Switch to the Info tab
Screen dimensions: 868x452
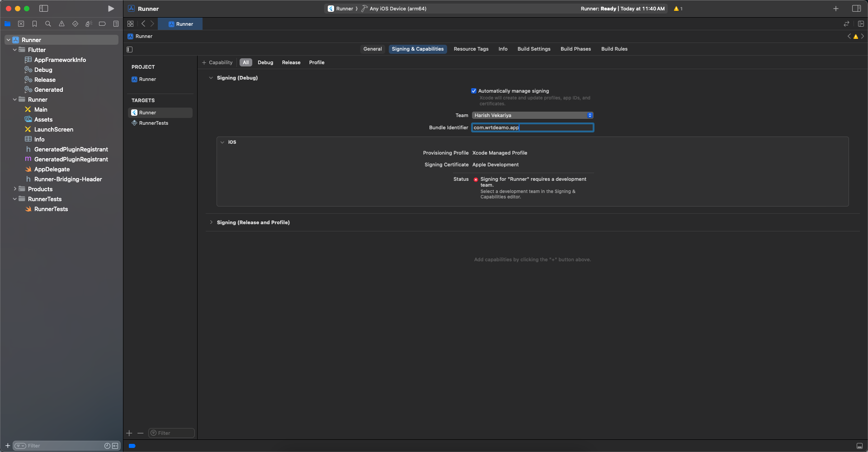point(503,49)
